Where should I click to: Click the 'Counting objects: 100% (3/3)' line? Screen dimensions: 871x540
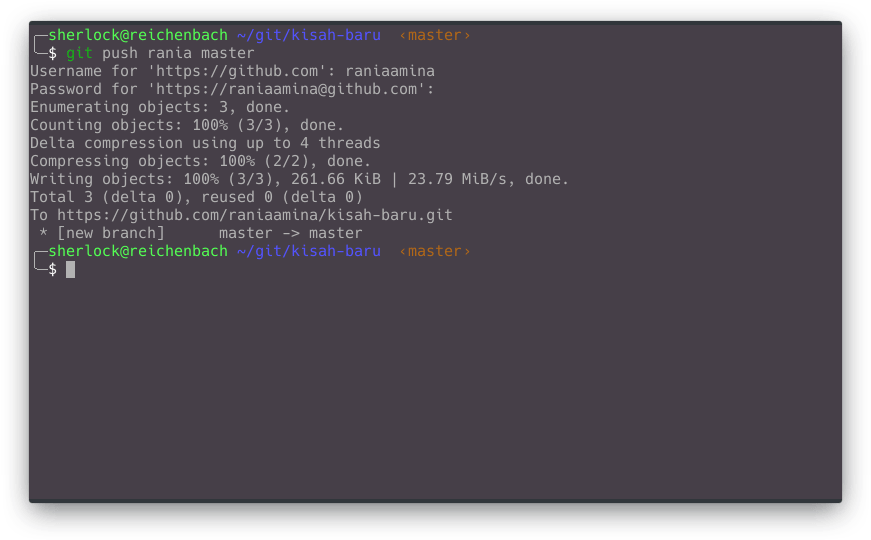click(x=187, y=125)
